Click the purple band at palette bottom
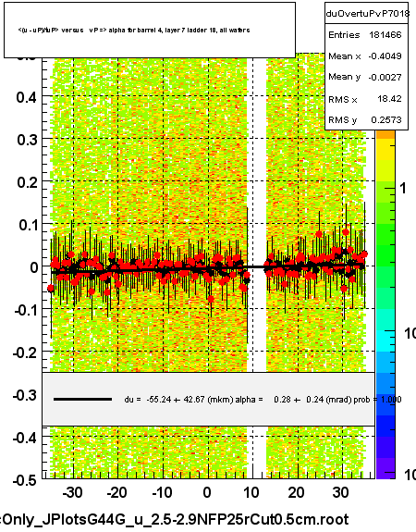 (x=385, y=468)
